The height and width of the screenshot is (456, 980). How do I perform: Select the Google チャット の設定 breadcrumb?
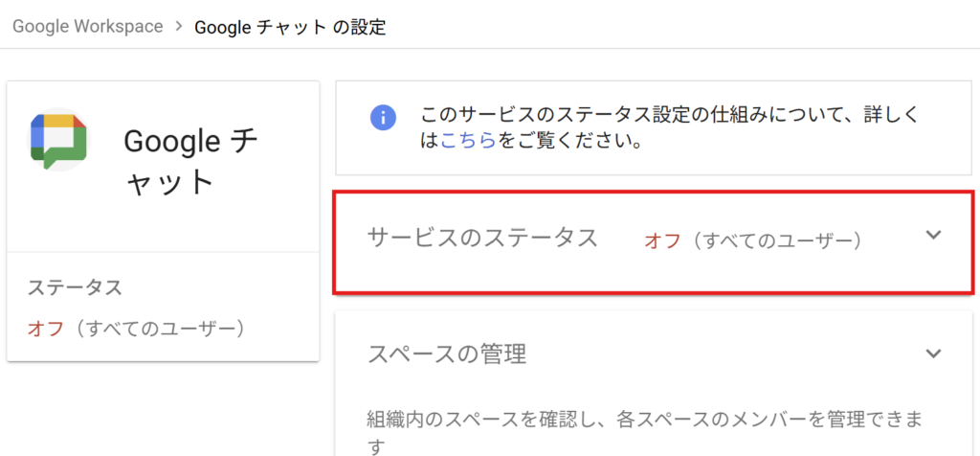coord(290,27)
